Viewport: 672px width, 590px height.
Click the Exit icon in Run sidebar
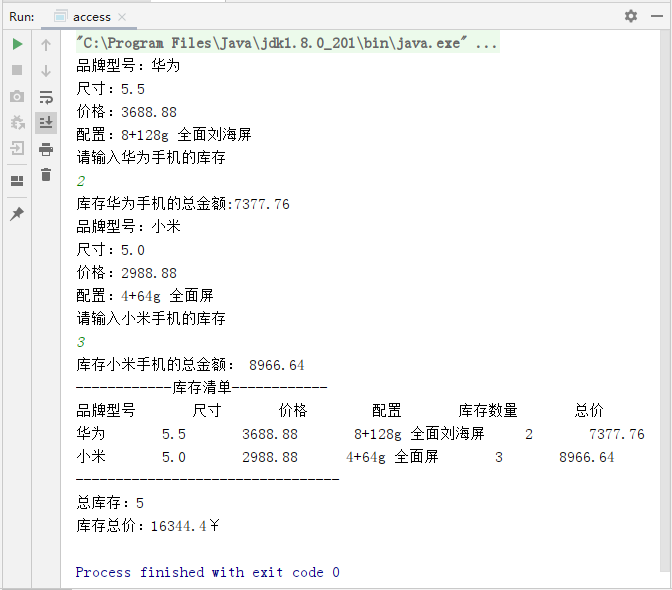17,149
